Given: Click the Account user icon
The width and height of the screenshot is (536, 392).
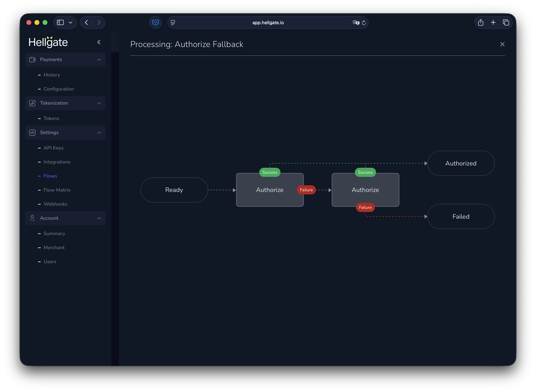Looking at the screenshot, I should pyautogui.click(x=32, y=218).
